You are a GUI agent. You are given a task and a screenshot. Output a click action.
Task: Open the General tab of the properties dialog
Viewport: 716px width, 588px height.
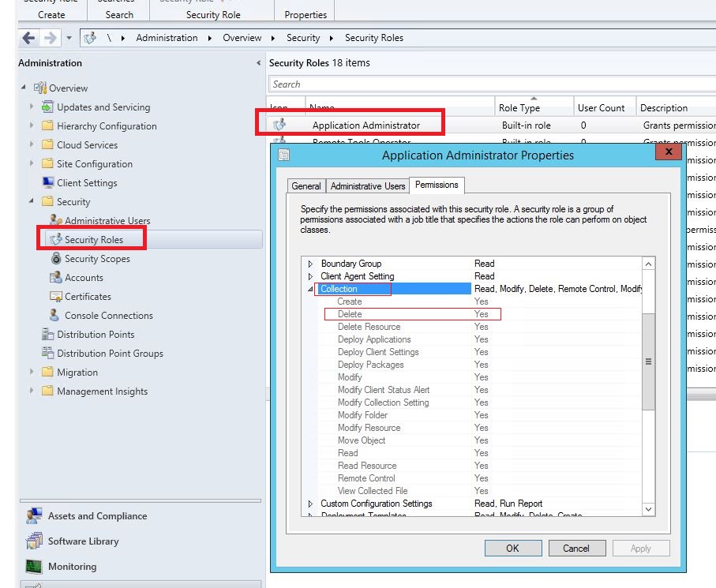tap(306, 185)
